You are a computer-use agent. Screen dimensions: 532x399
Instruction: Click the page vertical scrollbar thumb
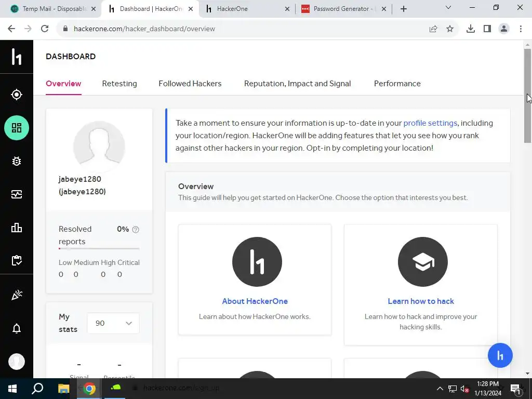tap(527, 96)
